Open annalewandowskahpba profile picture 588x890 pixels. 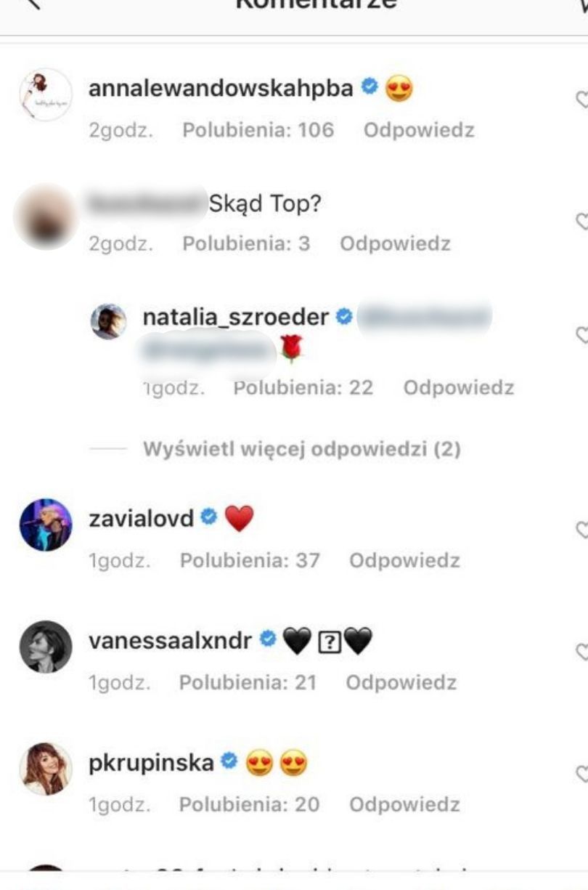click(x=45, y=95)
